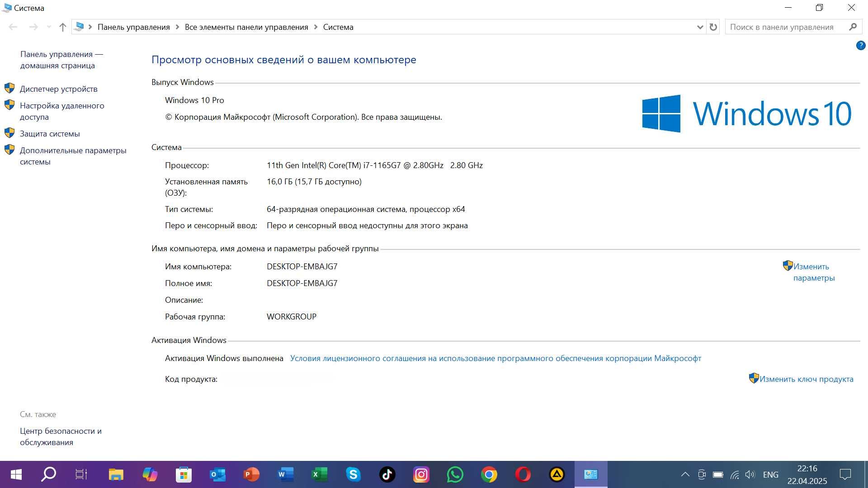
Task: Click the search magnifier in control panel
Action: point(853,27)
